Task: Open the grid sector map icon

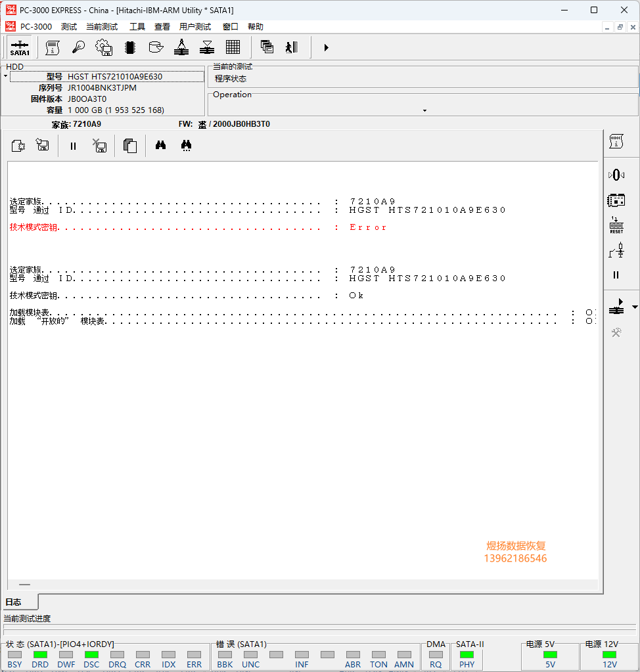Action: tap(233, 47)
